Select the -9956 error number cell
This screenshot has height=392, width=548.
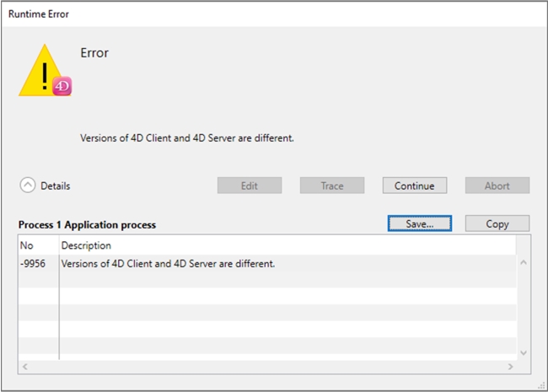[x=38, y=263]
